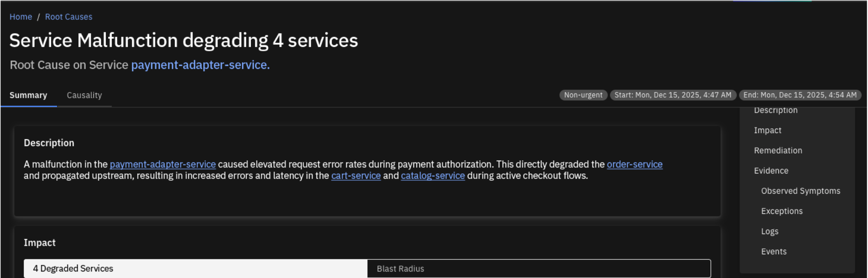Click the Non-urgent severity tag
868x278 pixels.
point(583,95)
